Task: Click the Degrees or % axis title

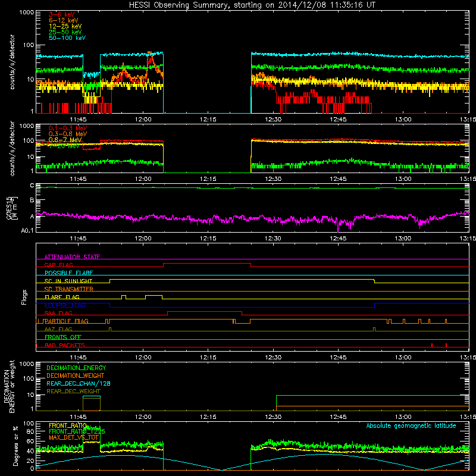Action: point(15,446)
